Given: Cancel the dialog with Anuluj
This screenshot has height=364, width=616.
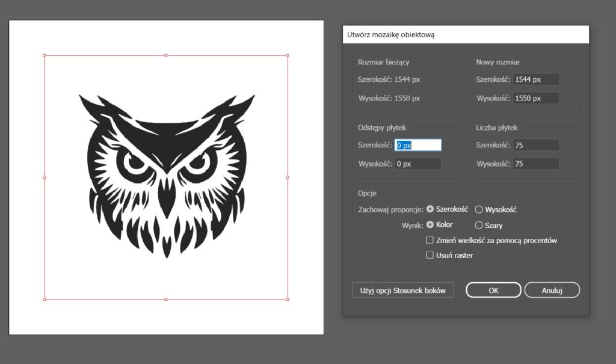Looking at the screenshot, I should click(551, 289).
